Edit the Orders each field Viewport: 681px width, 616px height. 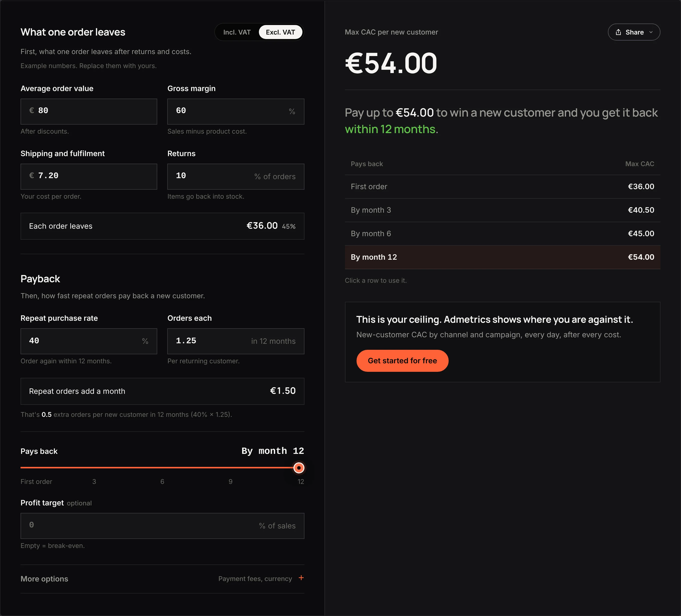tap(236, 341)
